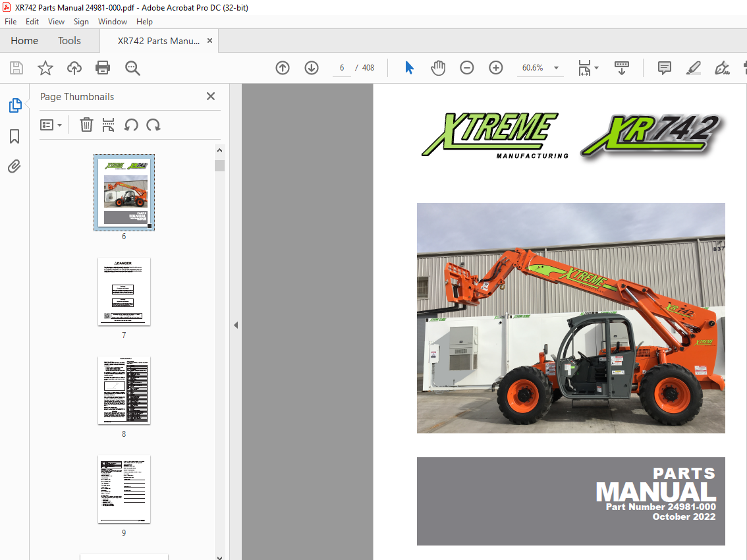This screenshot has width=747, height=560.
Task: Click the Sign document pen icon
Action: click(722, 68)
